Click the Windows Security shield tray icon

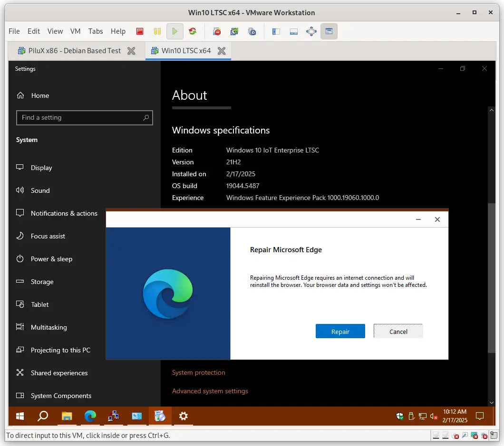400,417
